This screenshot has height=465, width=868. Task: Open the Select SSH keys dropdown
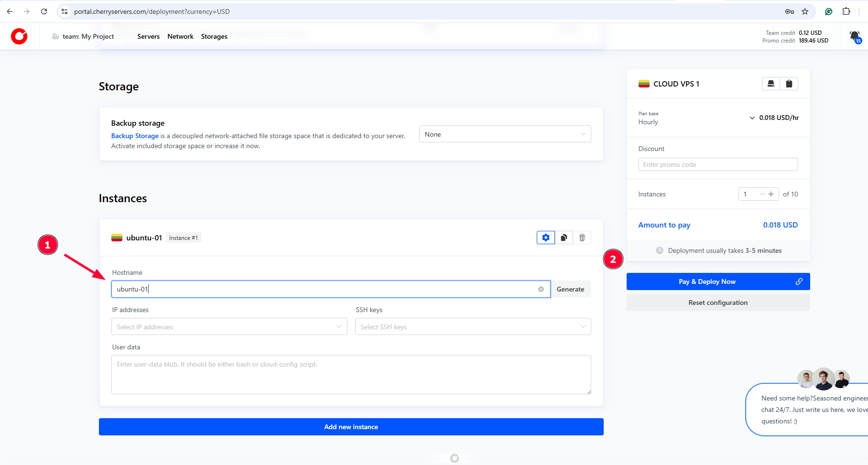473,327
